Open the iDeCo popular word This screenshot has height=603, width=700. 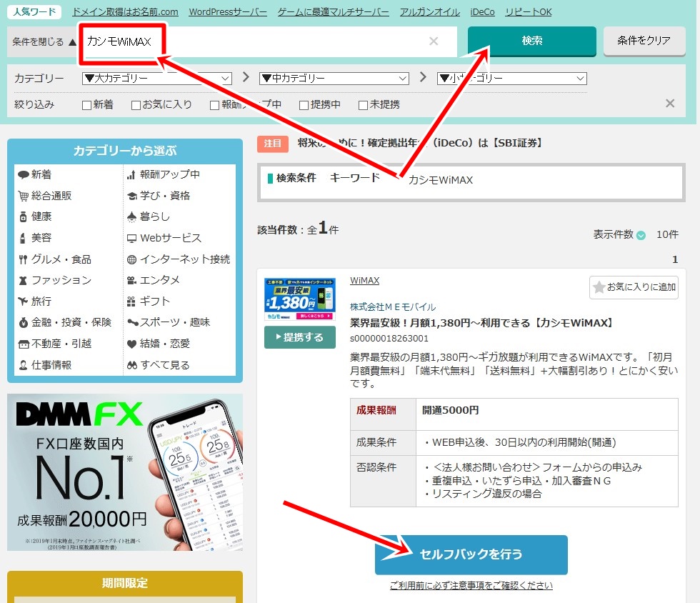pos(482,12)
